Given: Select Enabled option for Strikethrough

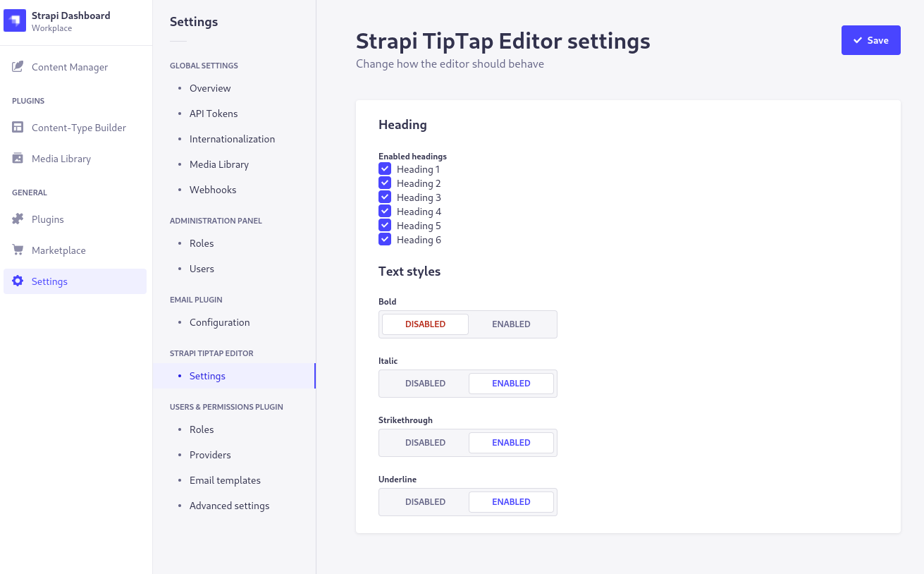Looking at the screenshot, I should [x=511, y=443].
